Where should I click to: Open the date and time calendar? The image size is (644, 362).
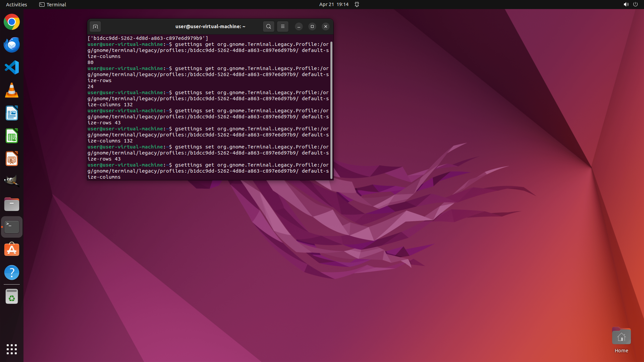(334, 4)
